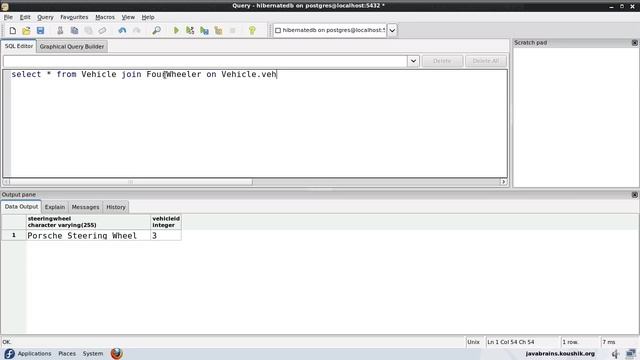Copy selected text in toolbar

click(74, 31)
